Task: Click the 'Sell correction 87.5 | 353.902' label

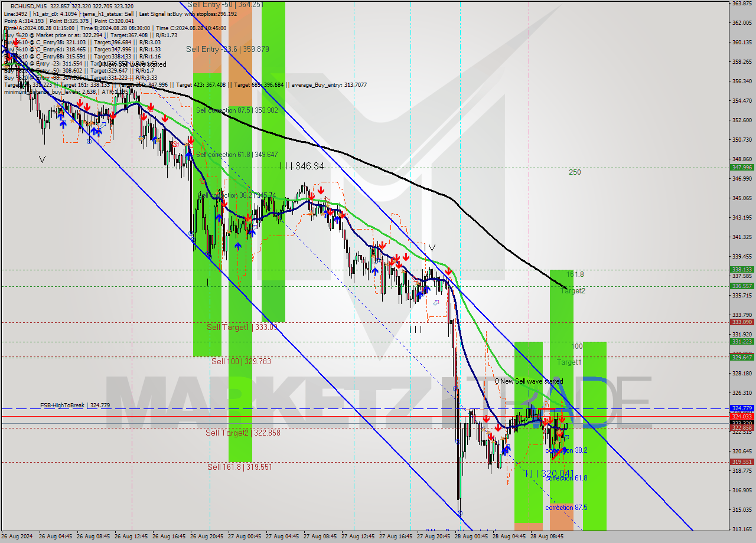Action: click(x=237, y=110)
